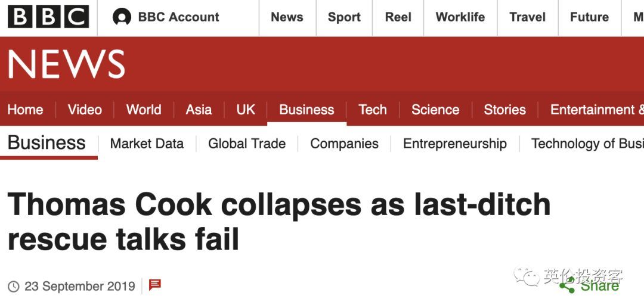Click the Entrepreneurship link

pos(455,144)
